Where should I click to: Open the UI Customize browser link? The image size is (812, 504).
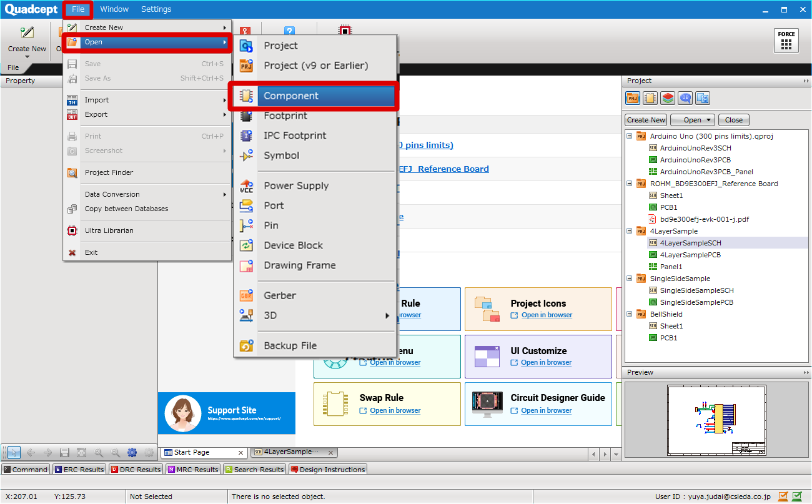click(546, 363)
